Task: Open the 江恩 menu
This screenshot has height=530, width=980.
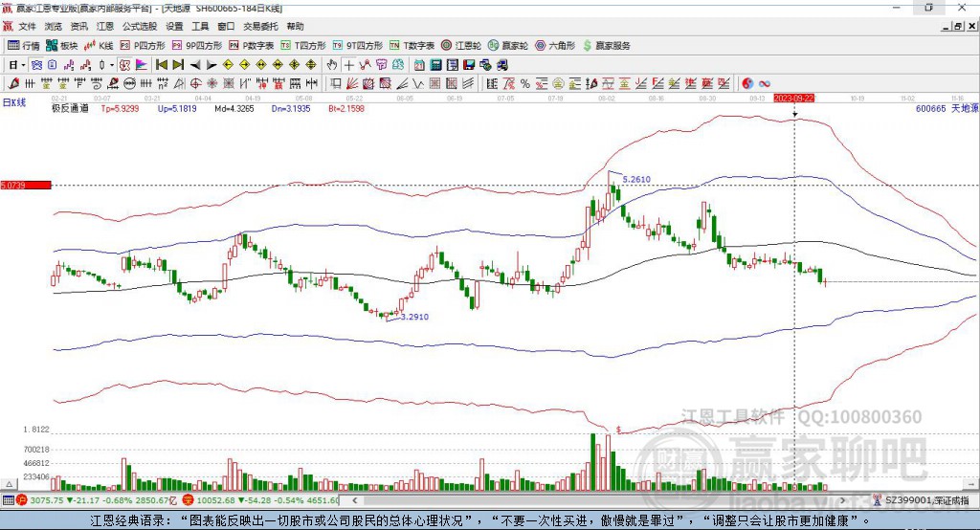Action: pos(105,26)
